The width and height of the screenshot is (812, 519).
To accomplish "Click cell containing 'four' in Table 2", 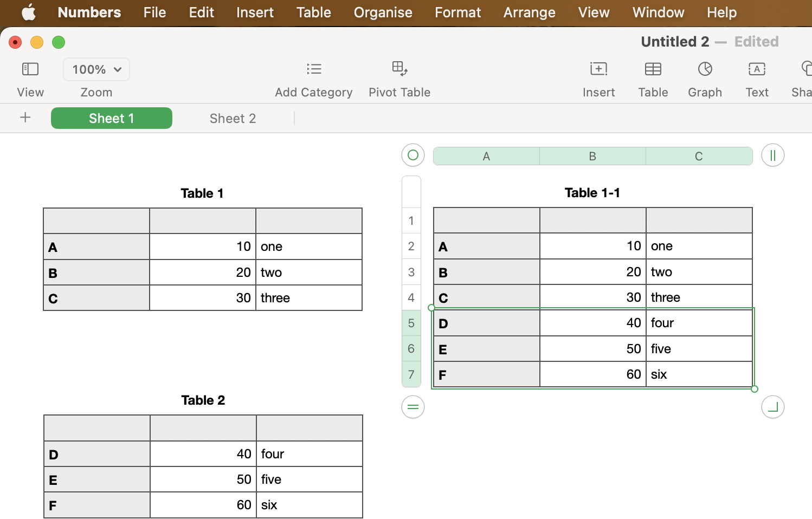I will pos(309,454).
